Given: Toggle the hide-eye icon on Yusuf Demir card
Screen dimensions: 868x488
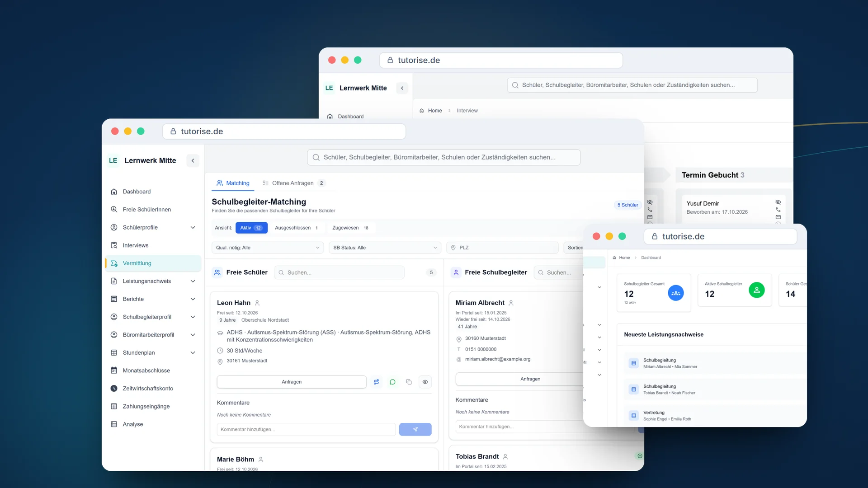Looking at the screenshot, I should point(778,202).
